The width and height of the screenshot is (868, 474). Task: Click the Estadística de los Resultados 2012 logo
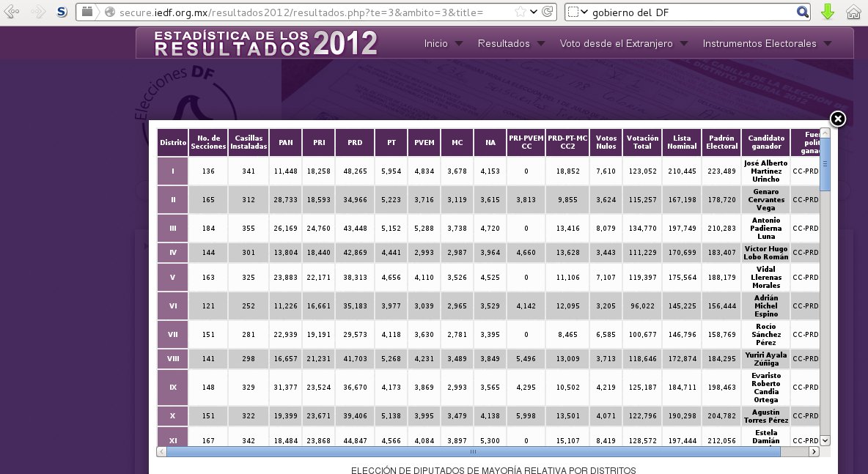265,43
